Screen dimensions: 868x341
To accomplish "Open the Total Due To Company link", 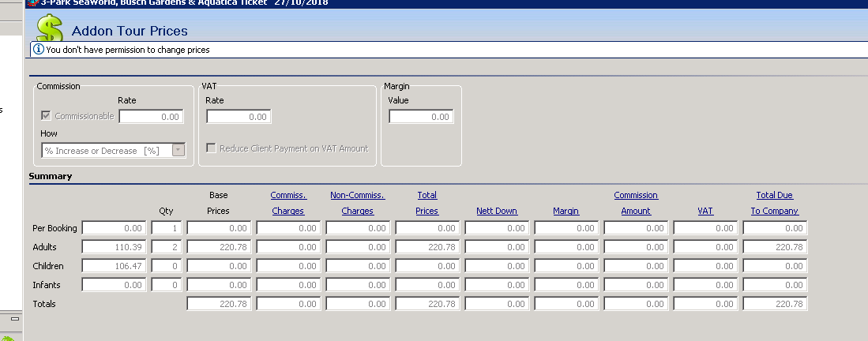I will point(775,203).
